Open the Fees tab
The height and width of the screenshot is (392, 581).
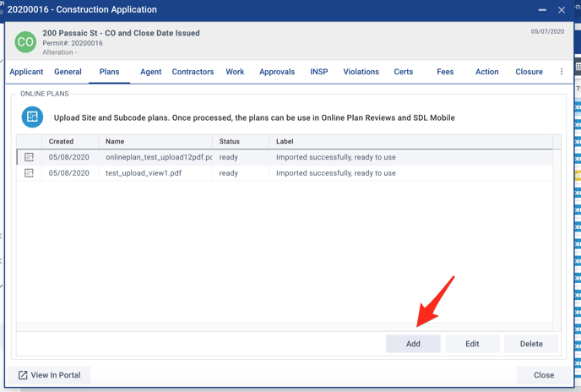(x=445, y=72)
